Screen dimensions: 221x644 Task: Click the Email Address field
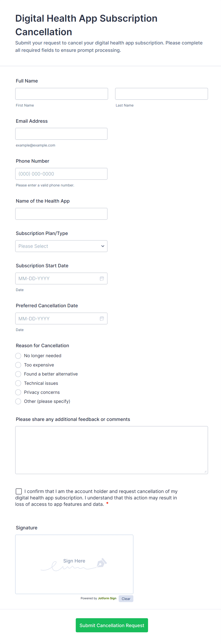(x=61, y=134)
